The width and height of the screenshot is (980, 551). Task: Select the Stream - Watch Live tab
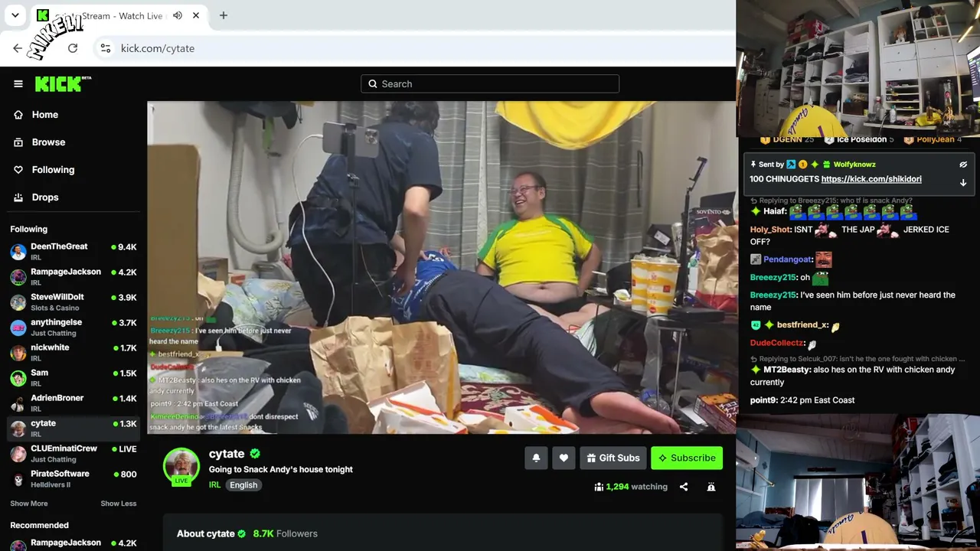click(119, 15)
